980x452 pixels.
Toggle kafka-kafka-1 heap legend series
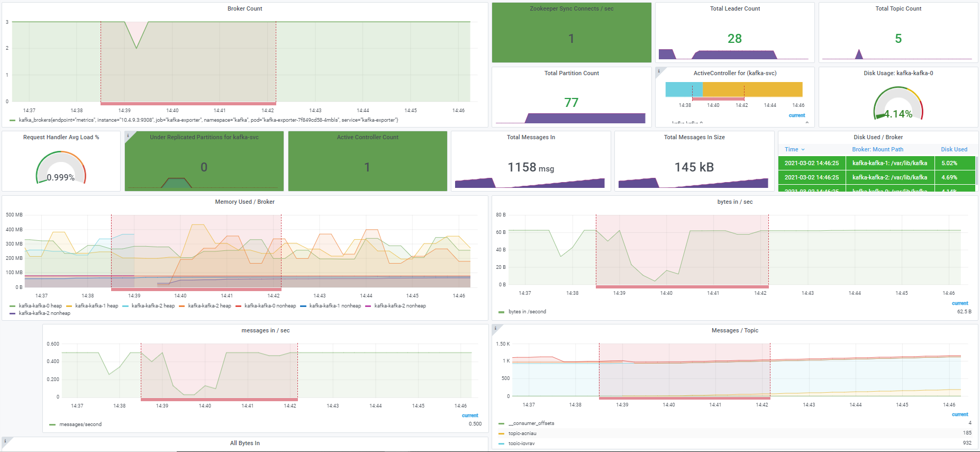[x=97, y=306]
